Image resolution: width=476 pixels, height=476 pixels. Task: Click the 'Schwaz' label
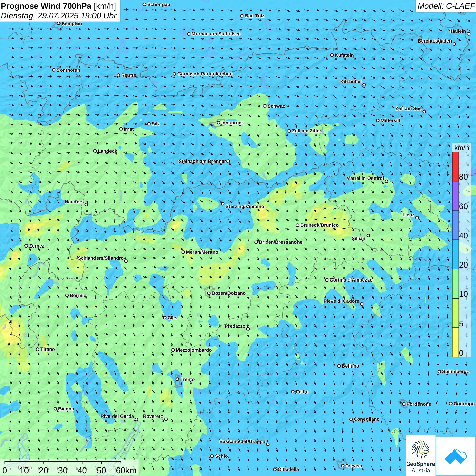coord(276,106)
